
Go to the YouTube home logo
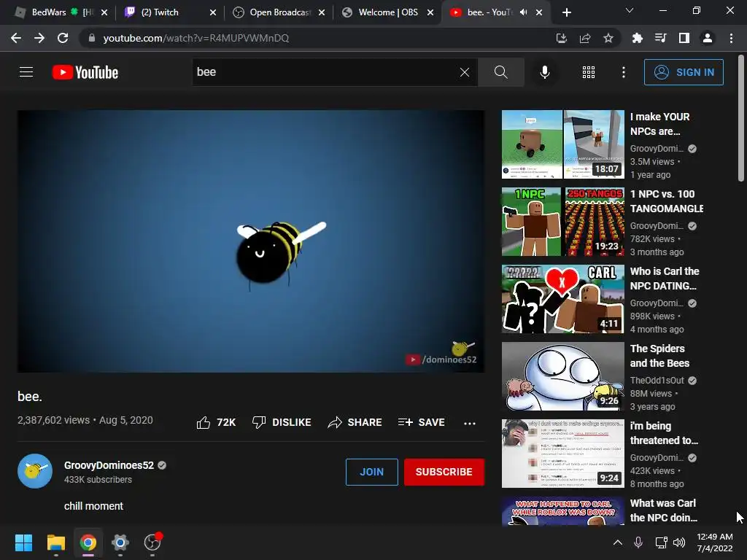pos(85,72)
